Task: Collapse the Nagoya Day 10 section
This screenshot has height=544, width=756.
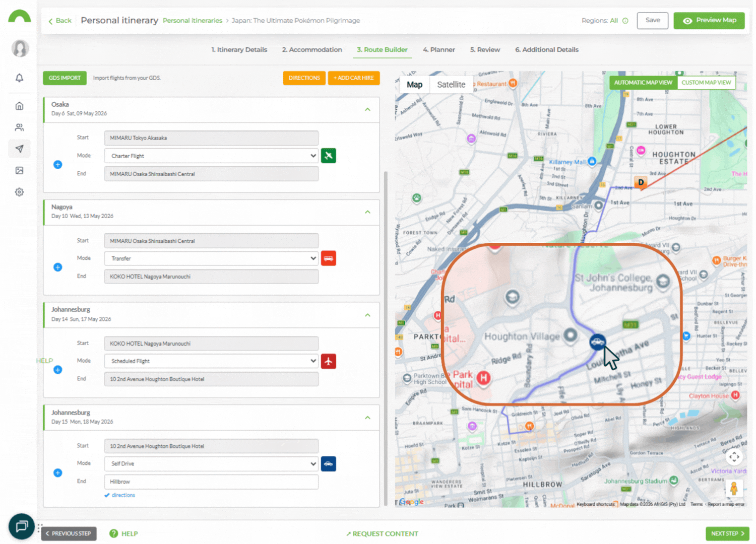Action: (x=367, y=212)
